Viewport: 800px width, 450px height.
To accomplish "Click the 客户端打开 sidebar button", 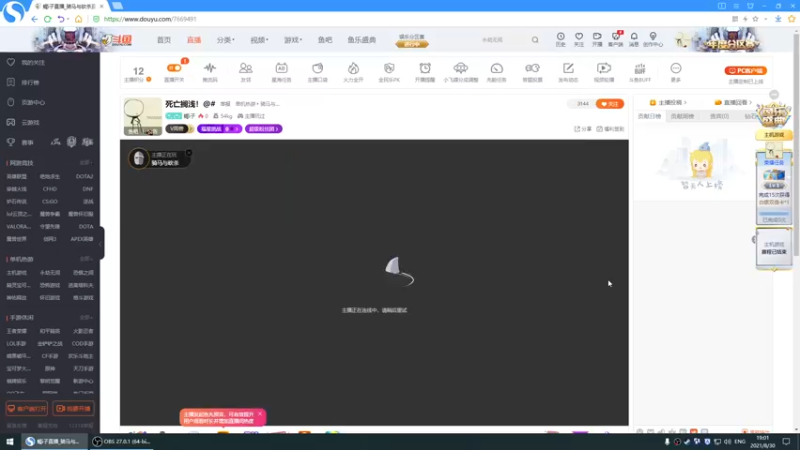I will [x=27, y=409].
